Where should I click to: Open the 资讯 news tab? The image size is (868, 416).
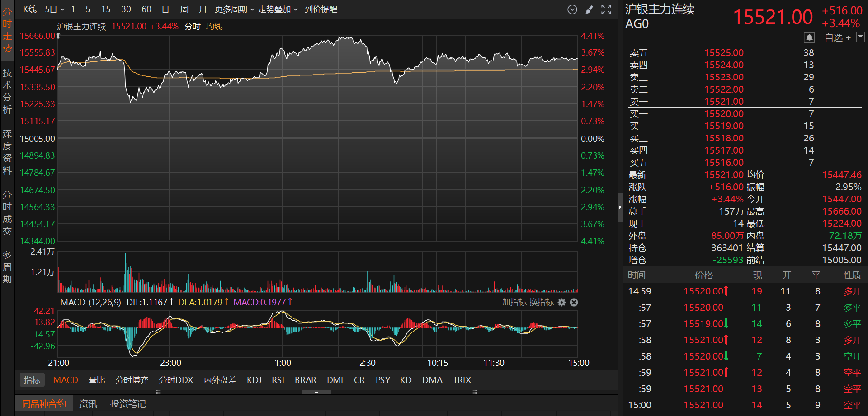tap(88, 403)
